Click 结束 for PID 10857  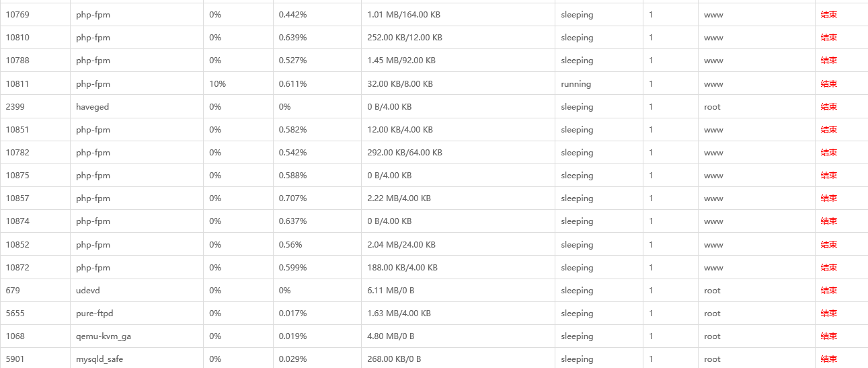coord(828,198)
